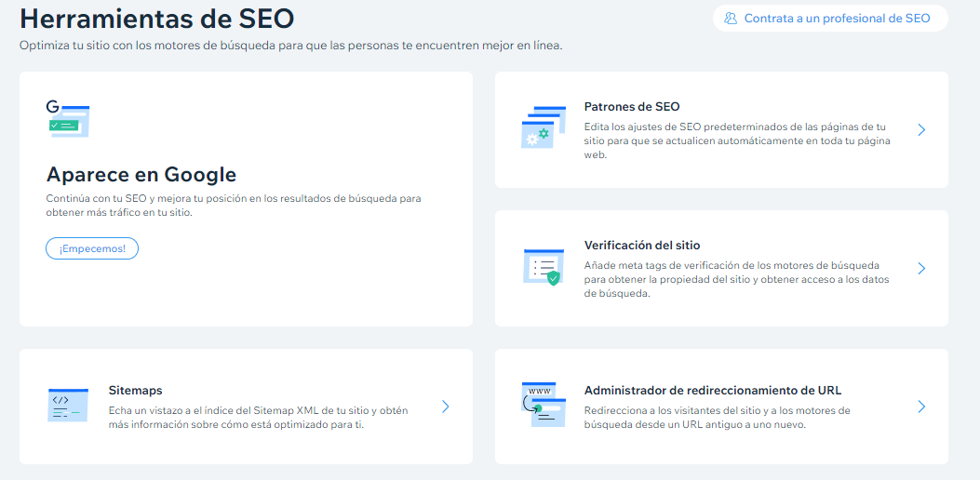Screen dimensions: 980x480
Task: Open the Patrones de SEO title
Action: coord(631,107)
